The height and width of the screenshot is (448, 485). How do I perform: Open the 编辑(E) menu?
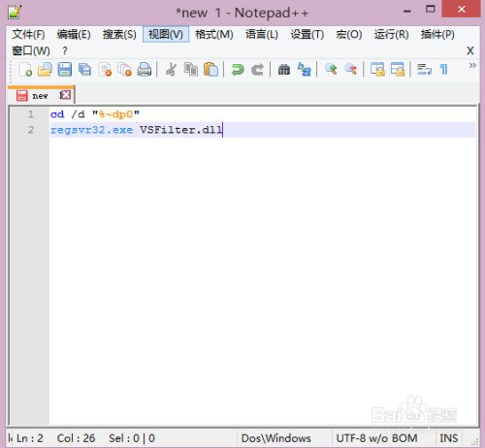[74, 34]
